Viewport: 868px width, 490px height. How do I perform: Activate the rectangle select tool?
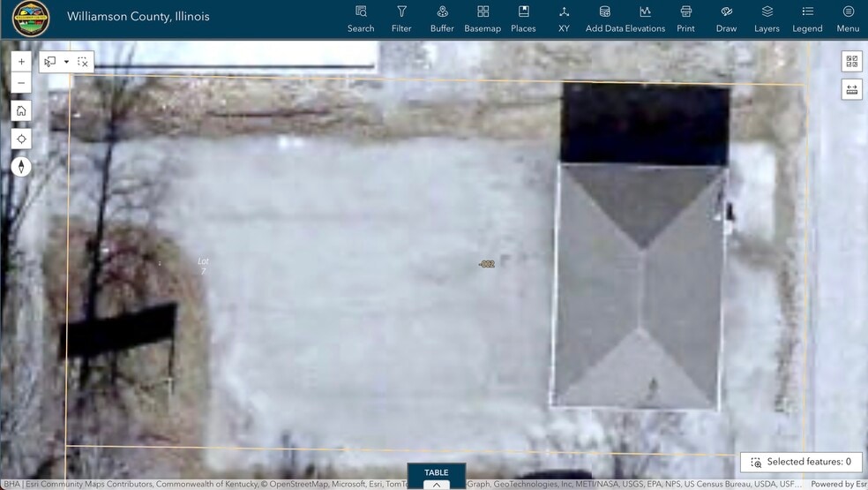point(50,62)
